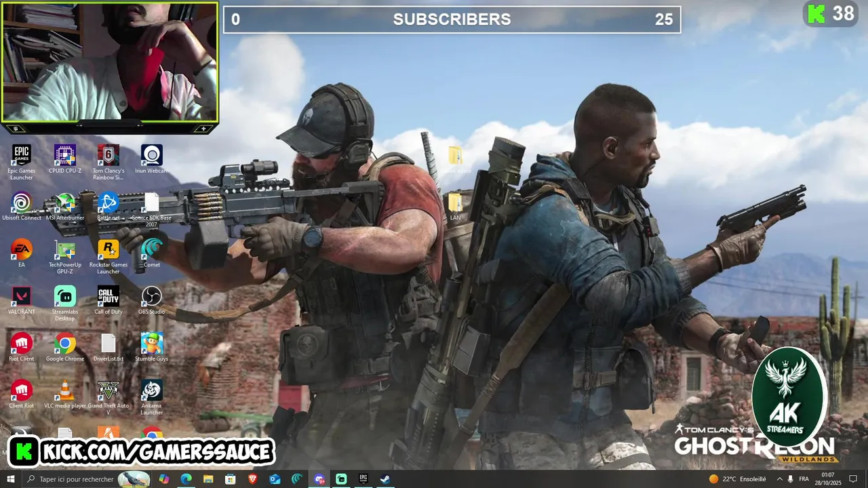Screen dimensions: 868x488
Task: Select the Comet browser desktop icon
Action: click(x=152, y=253)
